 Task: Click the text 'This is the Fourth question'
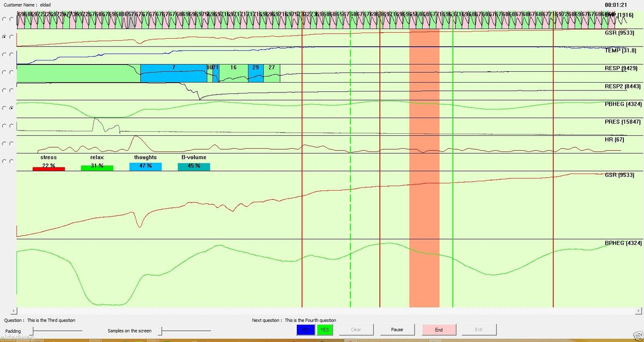tap(310, 320)
